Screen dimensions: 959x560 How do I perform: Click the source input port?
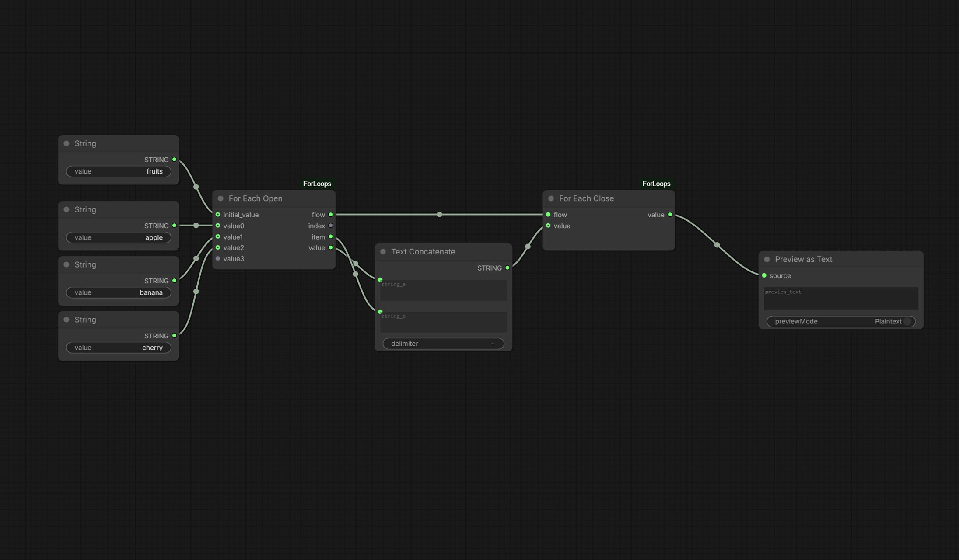click(x=764, y=275)
